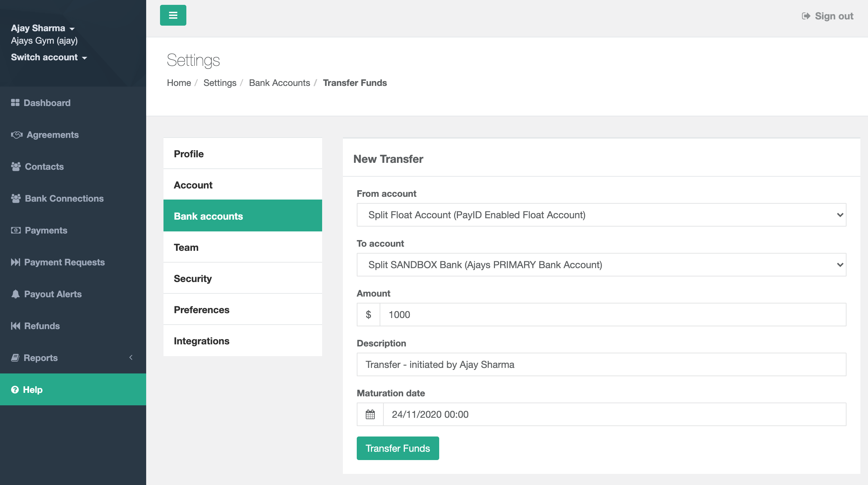
Task: Click the Agreements handshake icon
Action: (17, 135)
